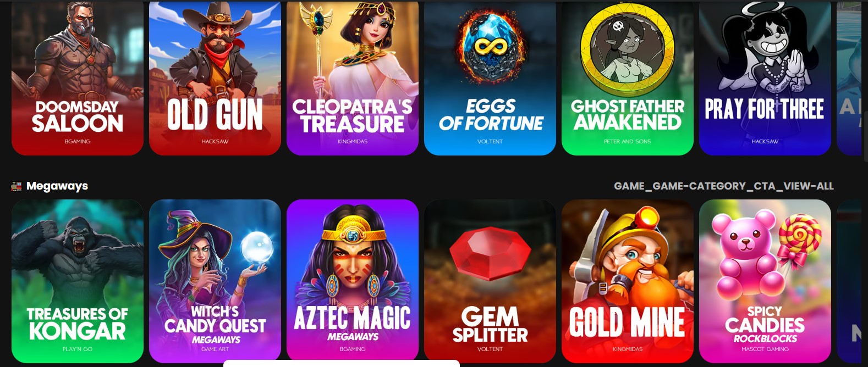This screenshot has width=868, height=367.
Task: Open the Gold Mine game tile
Action: click(628, 281)
